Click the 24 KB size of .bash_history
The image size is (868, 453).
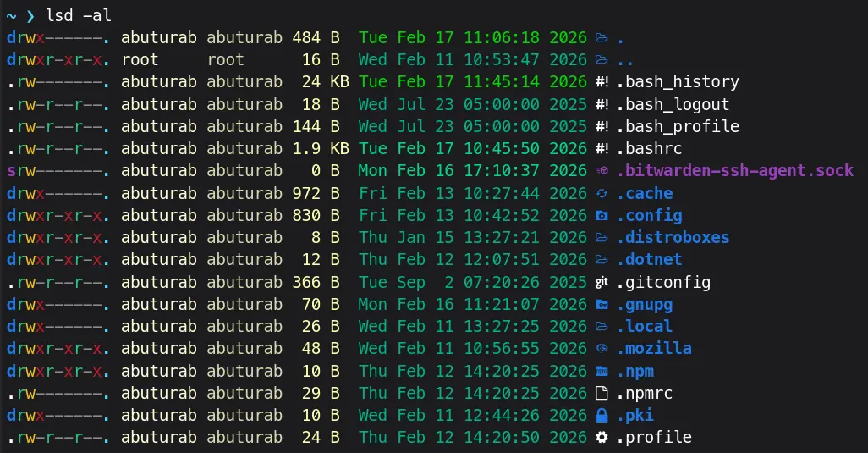pyautogui.click(x=316, y=82)
